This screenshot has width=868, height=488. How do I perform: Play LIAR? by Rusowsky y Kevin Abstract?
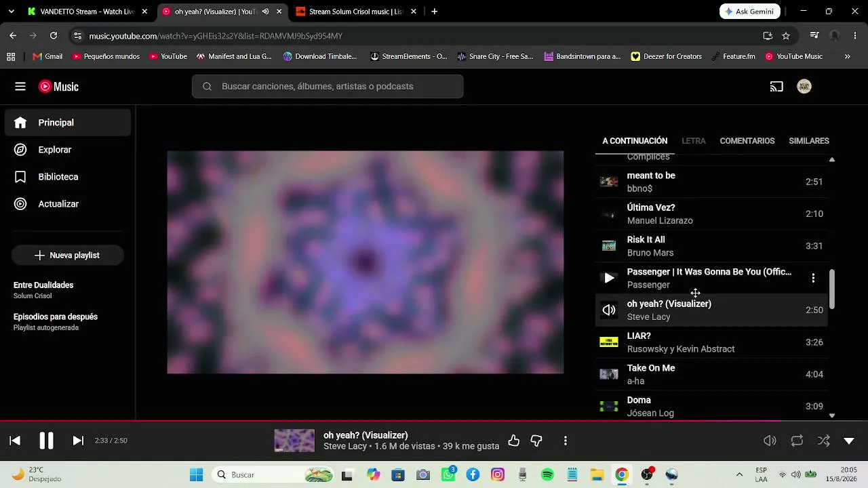[712, 342]
